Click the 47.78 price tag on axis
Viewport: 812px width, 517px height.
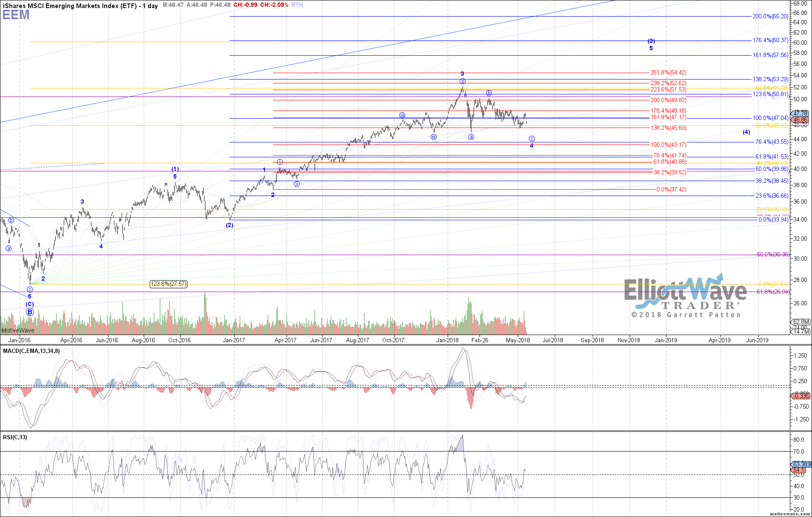pos(801,114)
